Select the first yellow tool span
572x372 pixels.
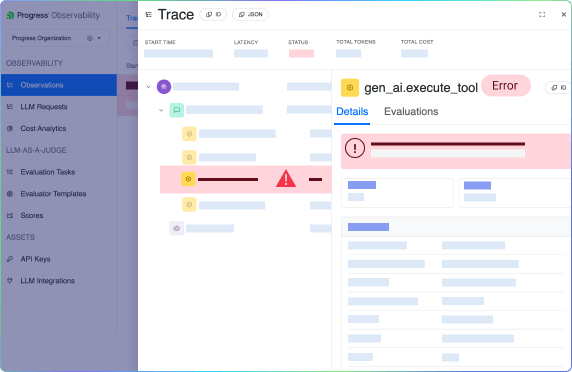coord(189,134)
